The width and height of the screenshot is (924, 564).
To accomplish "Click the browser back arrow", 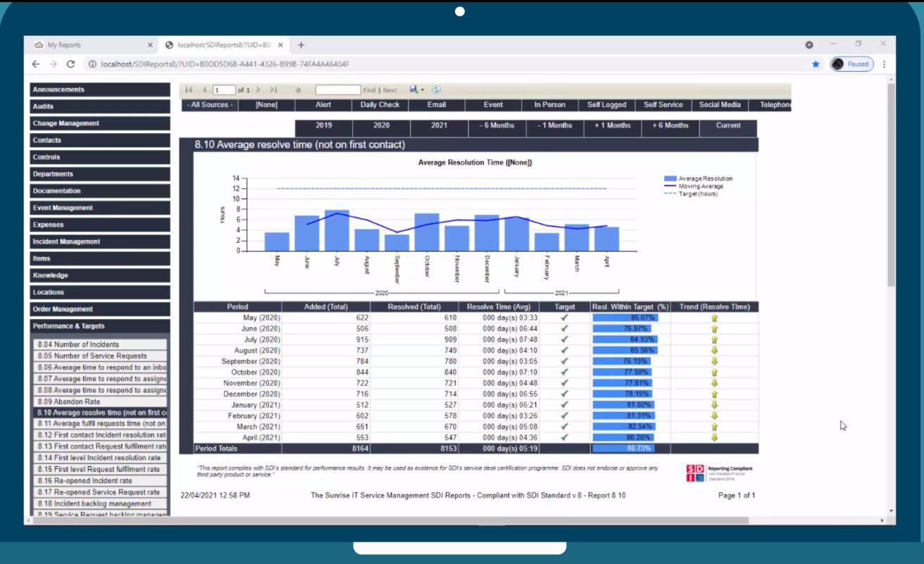I will [x=36, y=64].
